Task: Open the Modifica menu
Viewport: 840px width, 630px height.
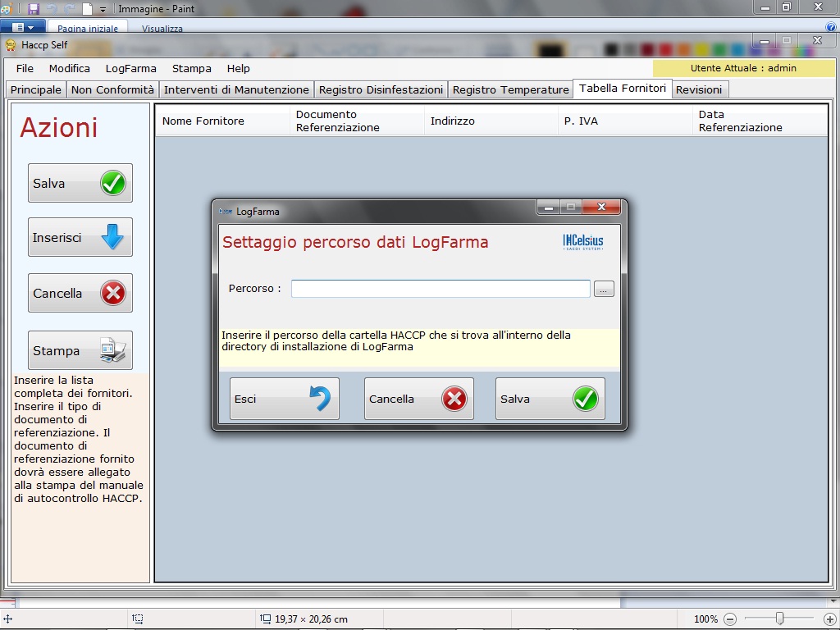Action: [x=69, y=68]
